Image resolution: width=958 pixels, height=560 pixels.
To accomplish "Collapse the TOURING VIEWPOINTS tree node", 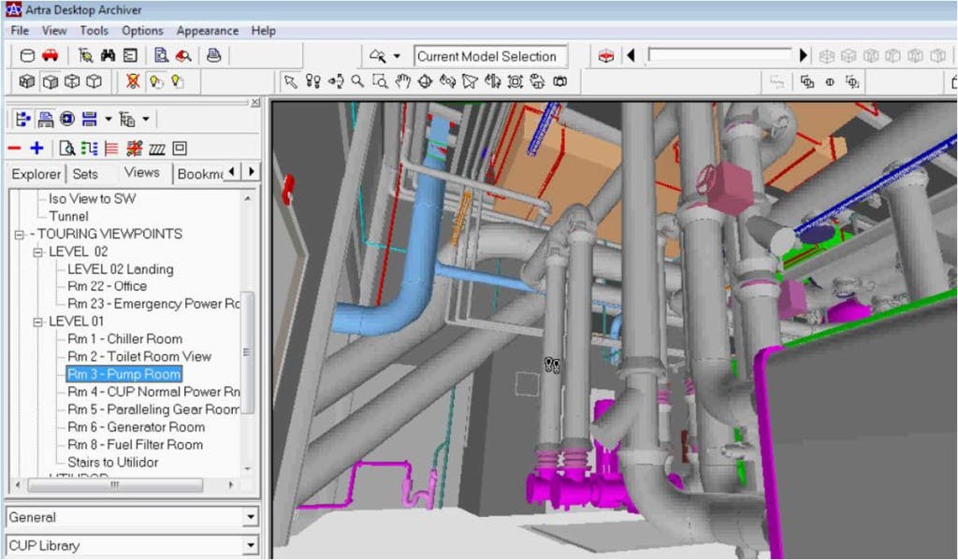I will (x=19, y=234).
